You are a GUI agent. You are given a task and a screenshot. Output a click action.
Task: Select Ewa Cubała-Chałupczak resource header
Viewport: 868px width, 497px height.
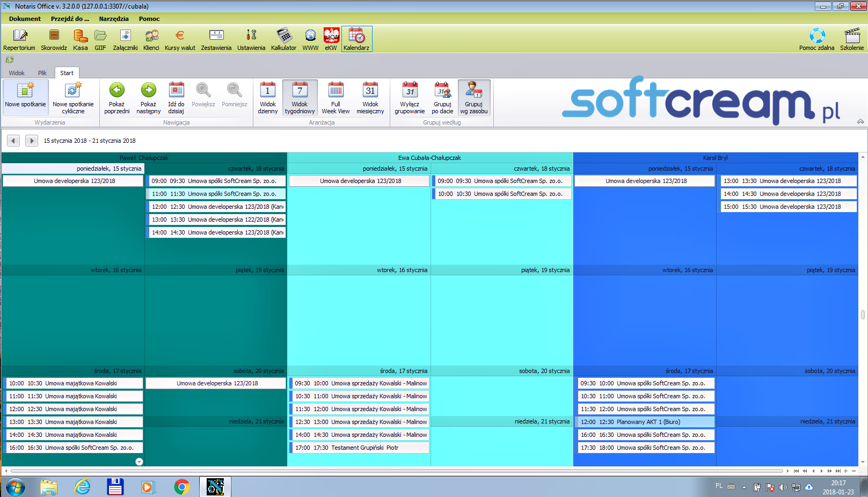430,158
